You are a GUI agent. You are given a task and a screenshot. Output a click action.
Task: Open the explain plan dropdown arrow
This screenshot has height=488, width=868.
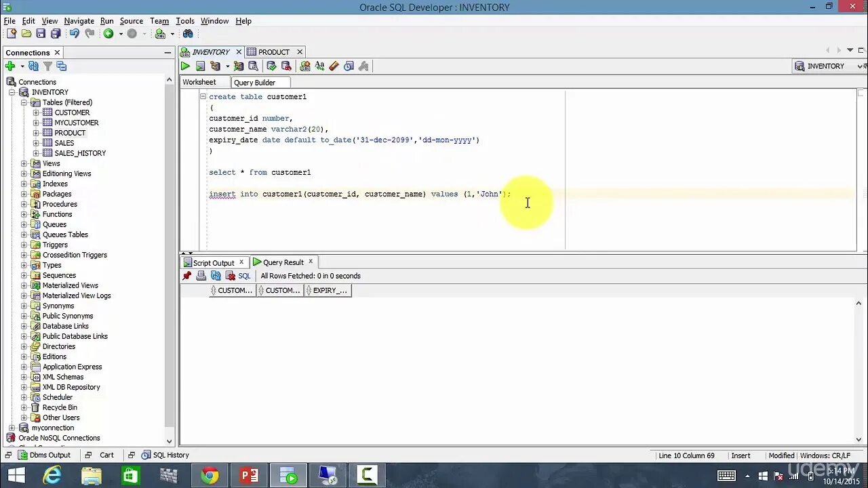click(227, 66)
